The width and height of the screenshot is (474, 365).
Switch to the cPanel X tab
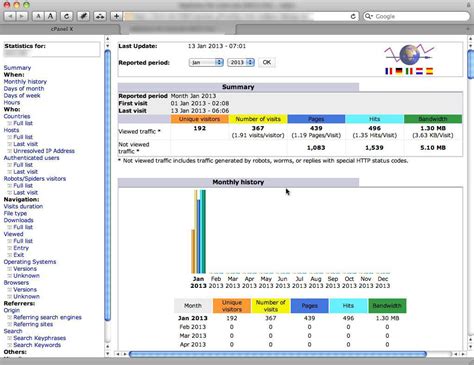point(62,29)
